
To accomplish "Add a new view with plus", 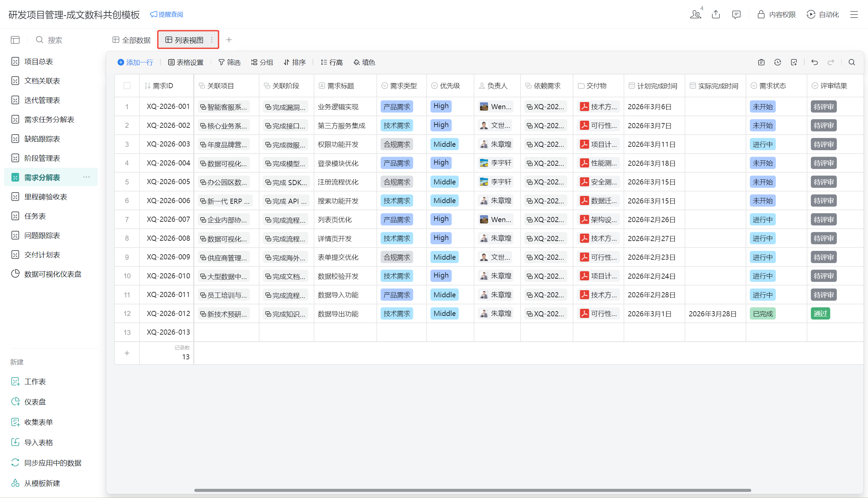I will click(x=229, y=40).
